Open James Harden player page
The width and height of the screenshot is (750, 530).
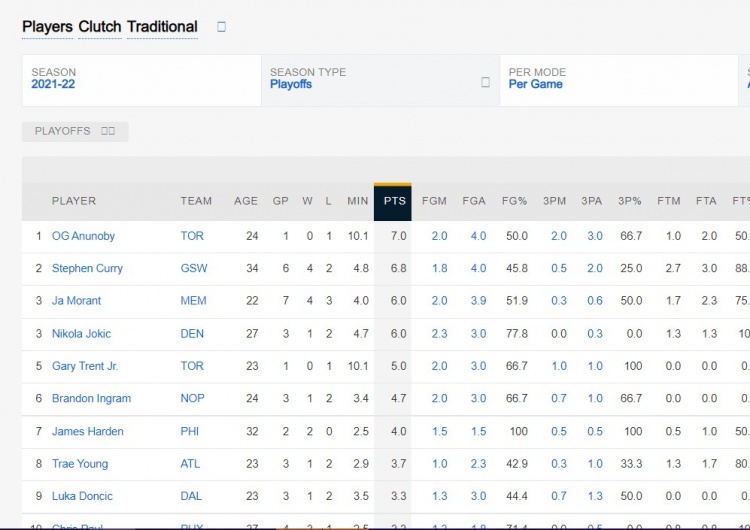coord(88,431)
